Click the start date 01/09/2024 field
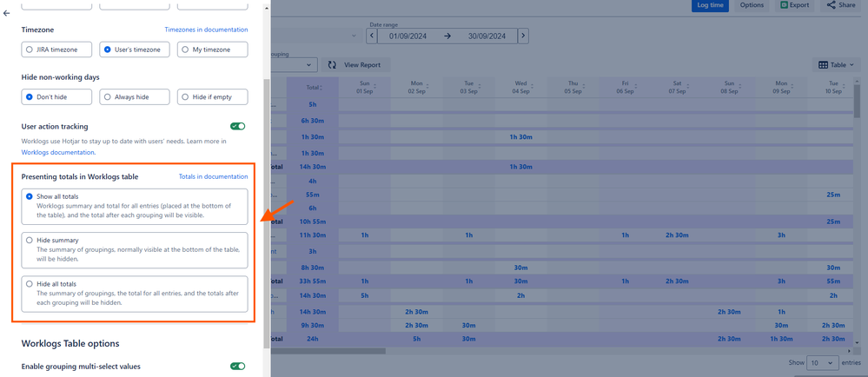The height and width of the screenshot is (377, 868). pyautogui.click(x=409, y=36)
